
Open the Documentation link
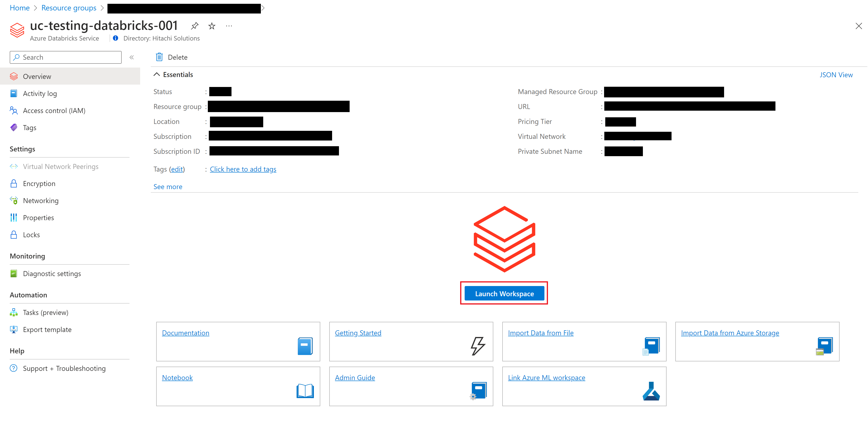185,333
